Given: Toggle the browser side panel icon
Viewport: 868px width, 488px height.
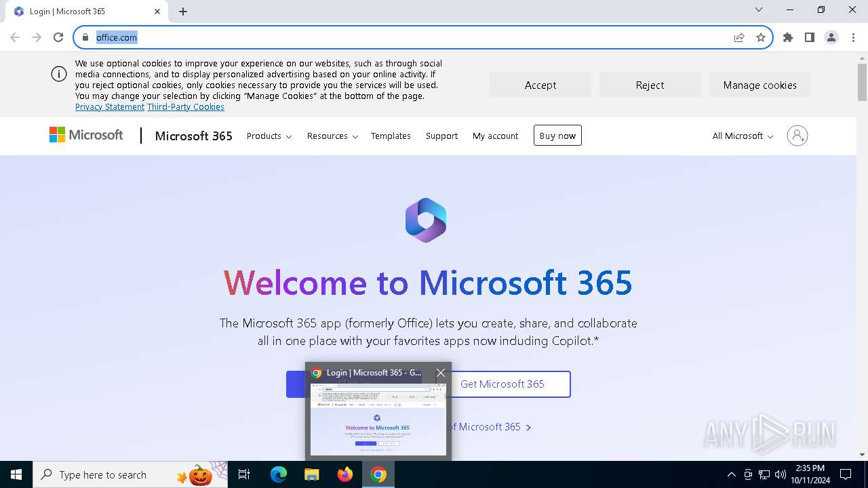Looking at the screenshot, I should click(810, 37).
